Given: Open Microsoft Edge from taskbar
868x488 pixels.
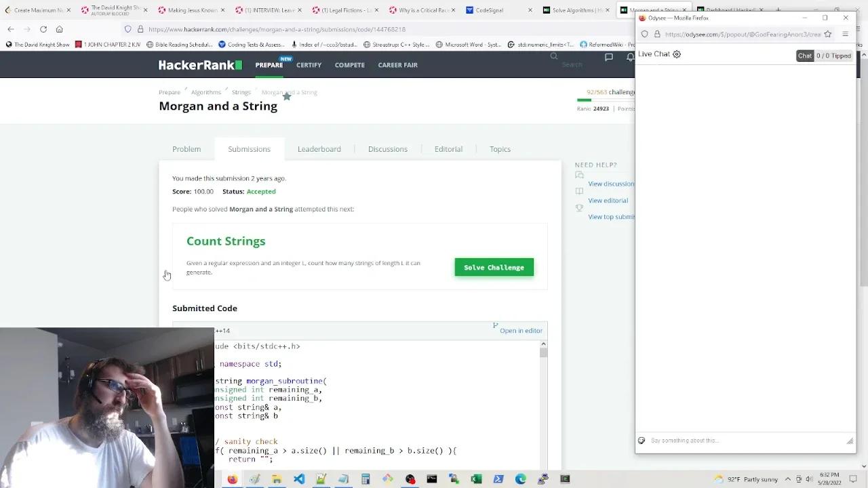Looking at the screenshot, I should 521,479.
